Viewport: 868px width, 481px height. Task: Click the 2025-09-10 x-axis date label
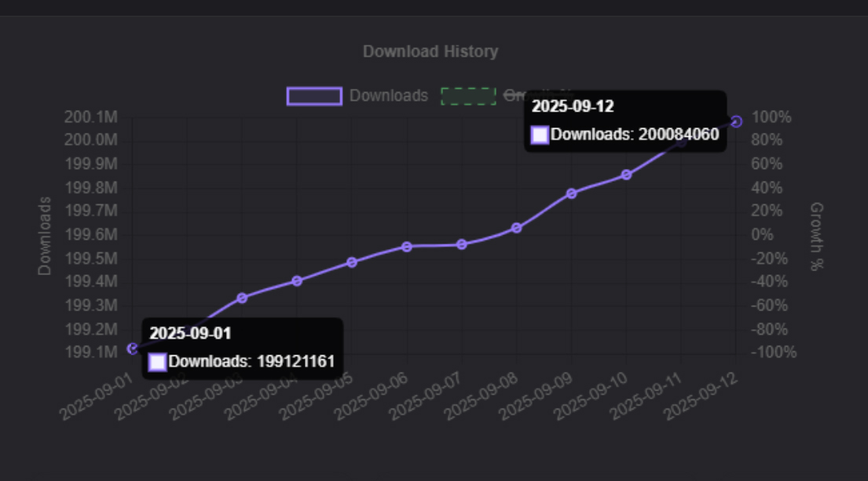point(591,395)
